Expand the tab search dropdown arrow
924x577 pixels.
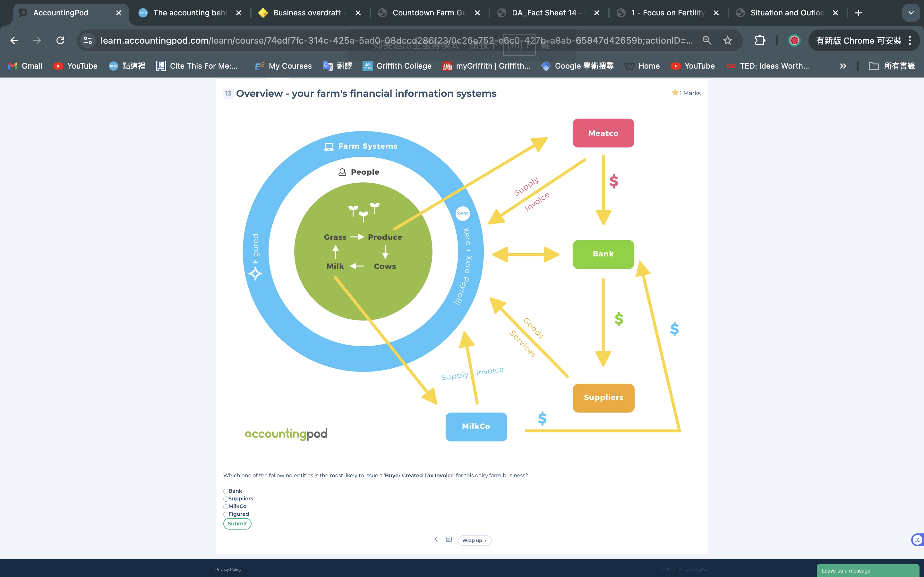911,13
